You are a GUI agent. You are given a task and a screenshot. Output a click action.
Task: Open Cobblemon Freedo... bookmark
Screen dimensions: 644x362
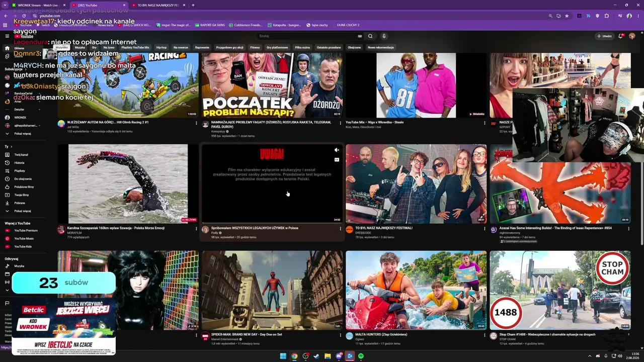coord(246,25)
